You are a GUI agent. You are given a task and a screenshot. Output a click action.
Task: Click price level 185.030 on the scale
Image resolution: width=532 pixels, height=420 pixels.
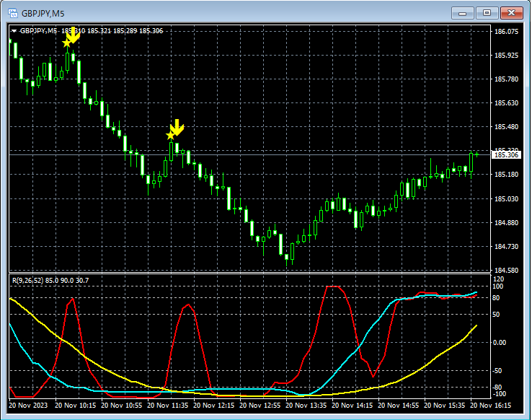pos(506,198)
